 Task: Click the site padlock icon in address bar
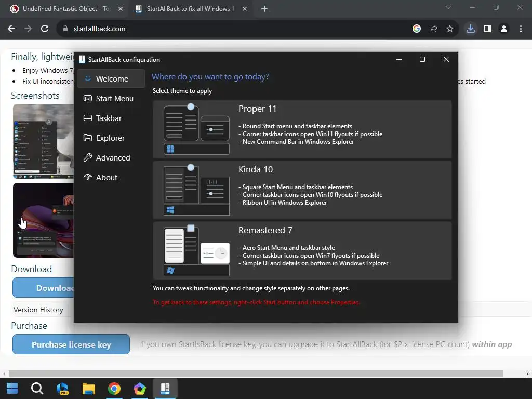pos(65,29)
